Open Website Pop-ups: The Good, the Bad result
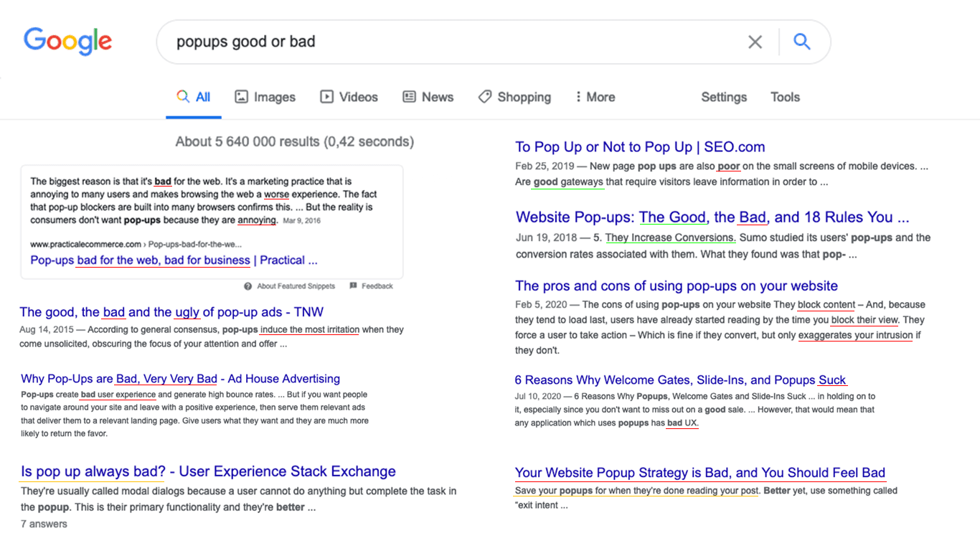The width and height of the screenshot is (980, 551). (x=712, y=217)
